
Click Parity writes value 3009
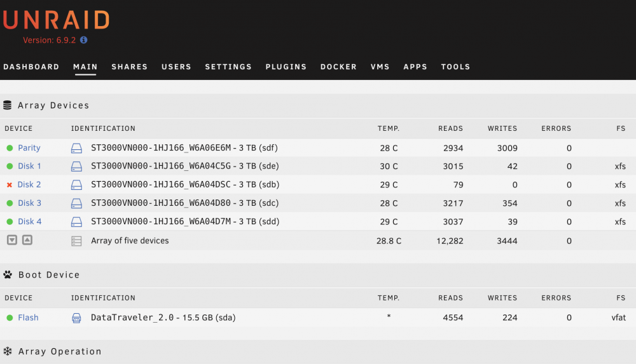pyautogui.click(x=508, y=149)
